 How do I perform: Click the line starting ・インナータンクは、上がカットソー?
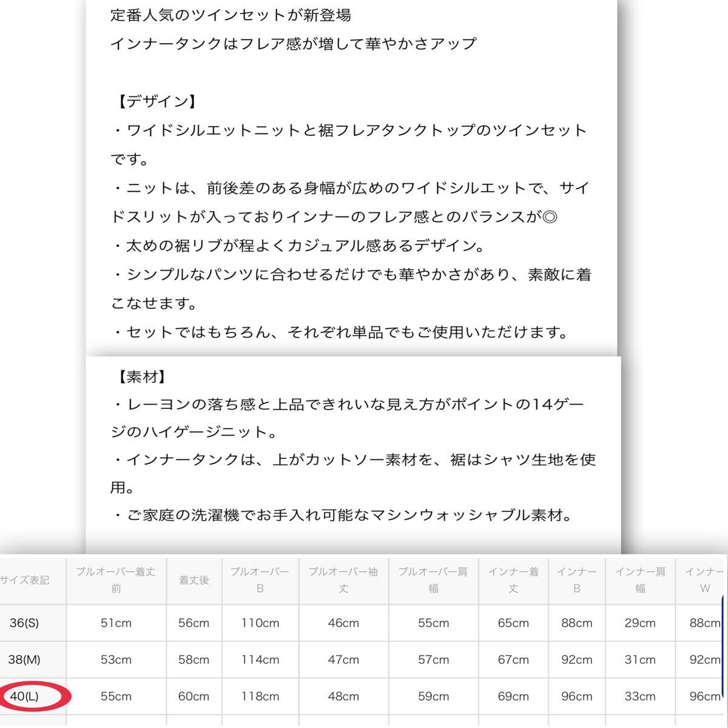tap(354, 460)
